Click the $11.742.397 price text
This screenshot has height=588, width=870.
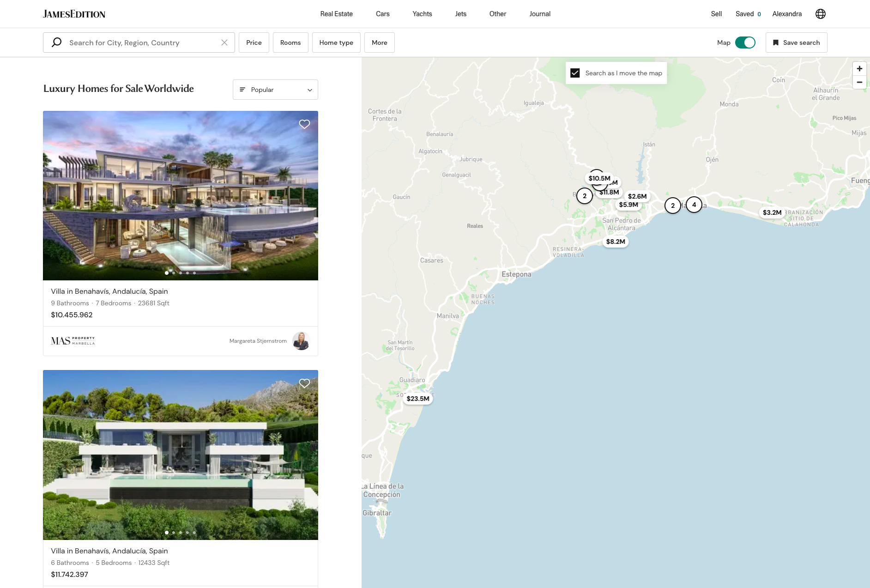(69, 575)
